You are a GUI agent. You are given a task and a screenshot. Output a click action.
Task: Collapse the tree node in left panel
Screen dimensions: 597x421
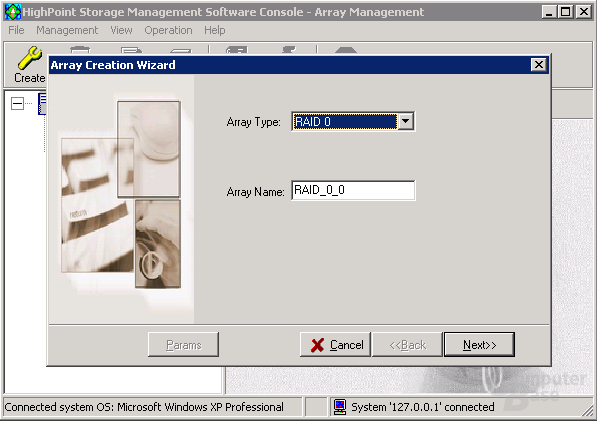pos(17,103)
